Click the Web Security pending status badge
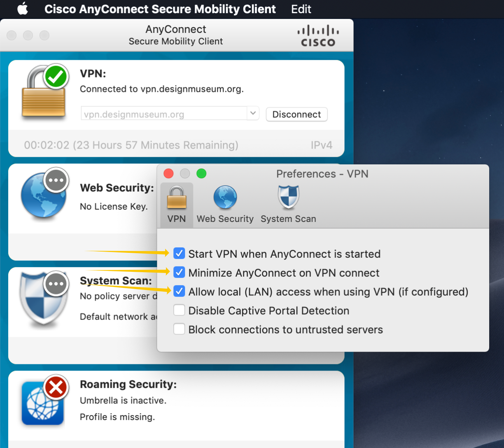 tap(56, 180)
